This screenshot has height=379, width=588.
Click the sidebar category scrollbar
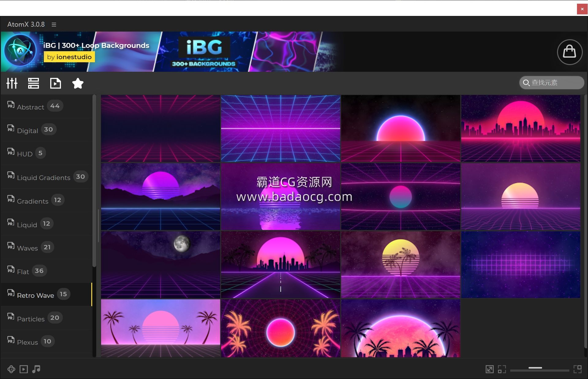coord(94,181)
